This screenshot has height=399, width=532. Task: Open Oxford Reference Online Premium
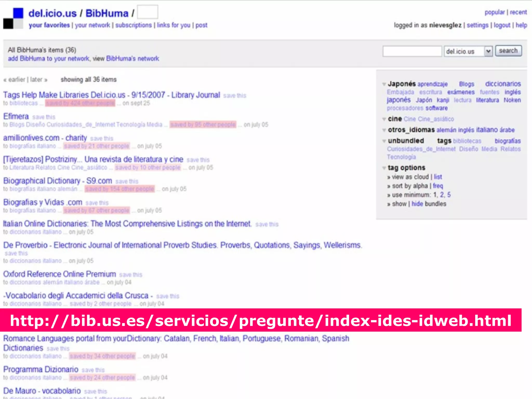click(59, 274)
